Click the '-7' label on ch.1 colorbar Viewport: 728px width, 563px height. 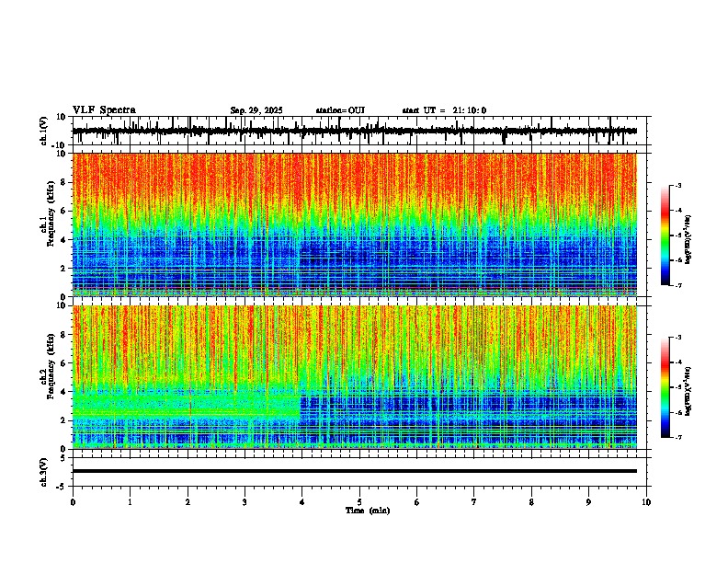click(x=677, y=285)
